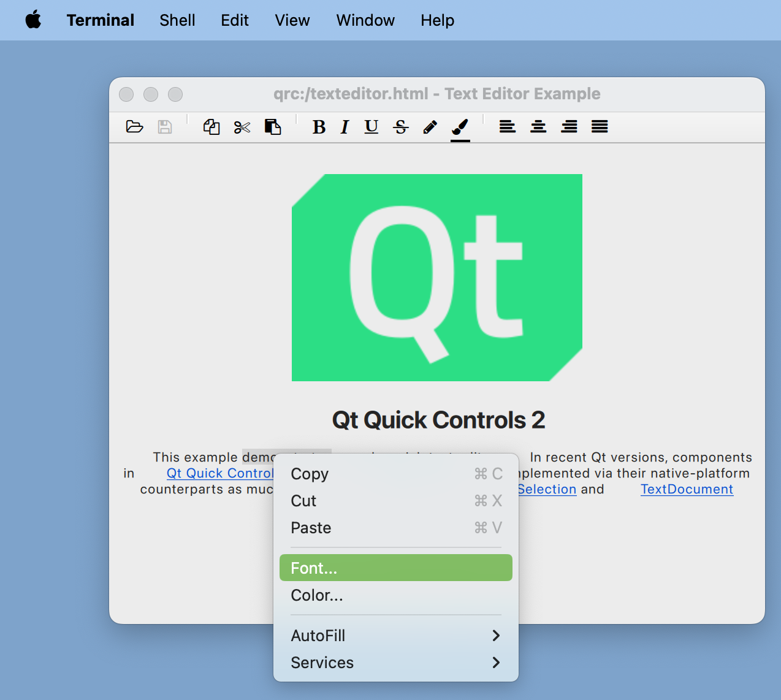Toggle Bold formatting
Screen dimensions: 781x700
coord(319,127)
